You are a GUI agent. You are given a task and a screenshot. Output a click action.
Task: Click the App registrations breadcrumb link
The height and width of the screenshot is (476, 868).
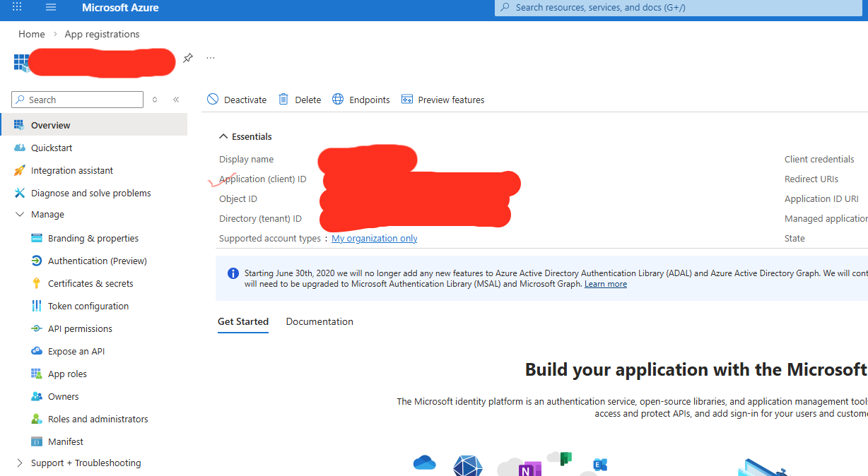click(x=102, y=34)
